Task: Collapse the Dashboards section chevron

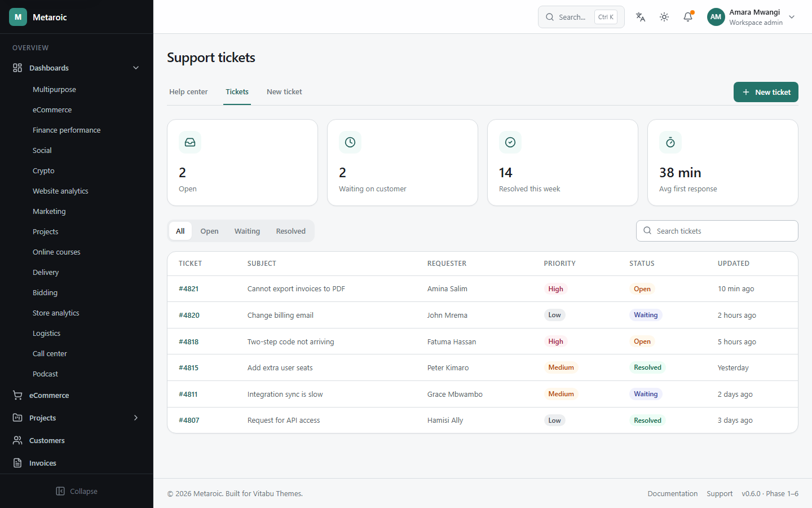Action: coord(136,68)
